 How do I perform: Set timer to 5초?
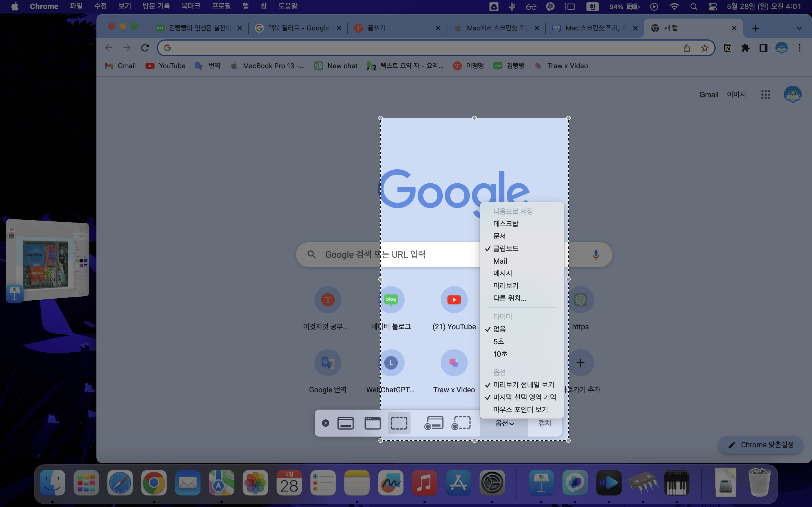point(498,341)
